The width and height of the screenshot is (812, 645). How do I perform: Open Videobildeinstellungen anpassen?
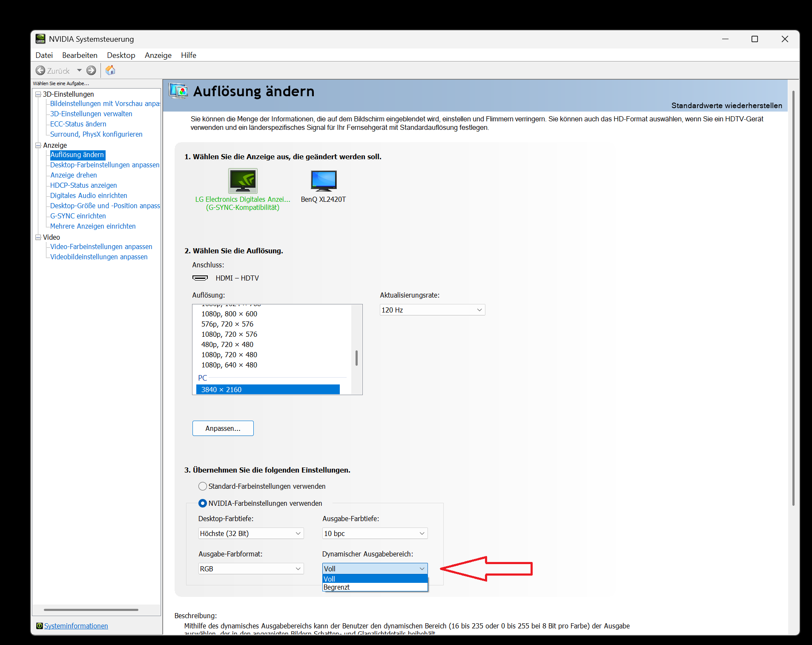tap(99, 257)
